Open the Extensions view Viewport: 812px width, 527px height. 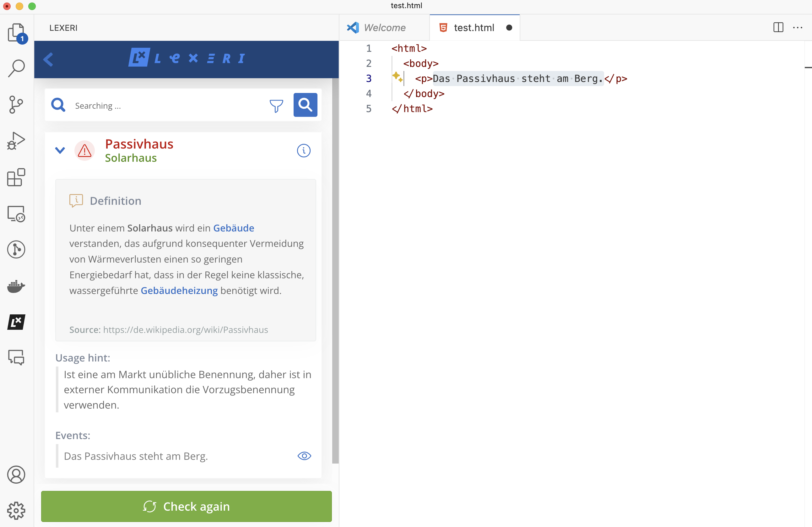tap(16, 177)
